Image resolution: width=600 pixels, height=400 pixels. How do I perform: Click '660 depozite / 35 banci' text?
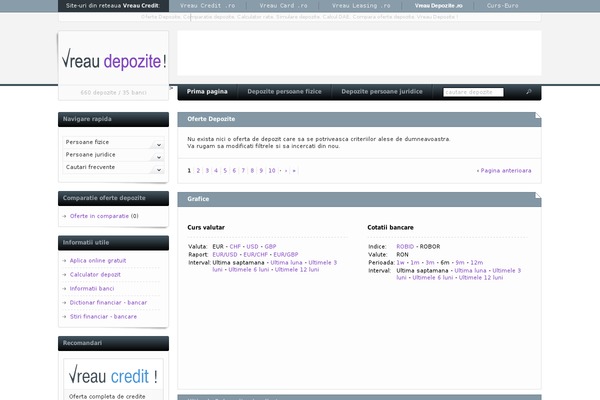(113, 93)
